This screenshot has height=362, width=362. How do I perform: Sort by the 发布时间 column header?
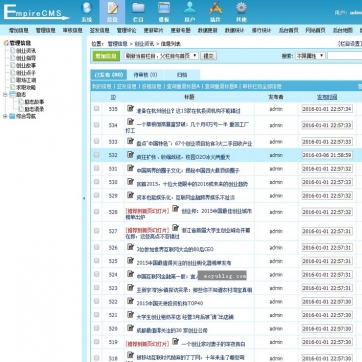tap(327, 97)
